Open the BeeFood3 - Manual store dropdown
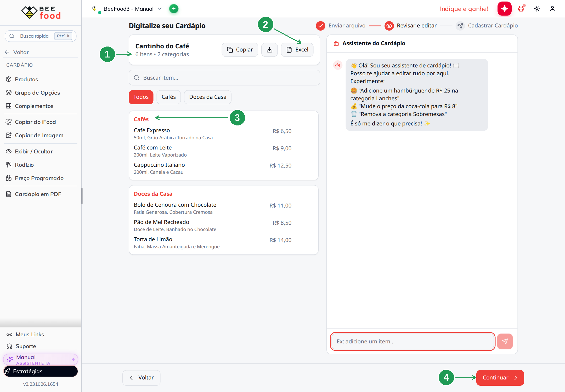Screen dimensions: 565x392 pos(127,9)
